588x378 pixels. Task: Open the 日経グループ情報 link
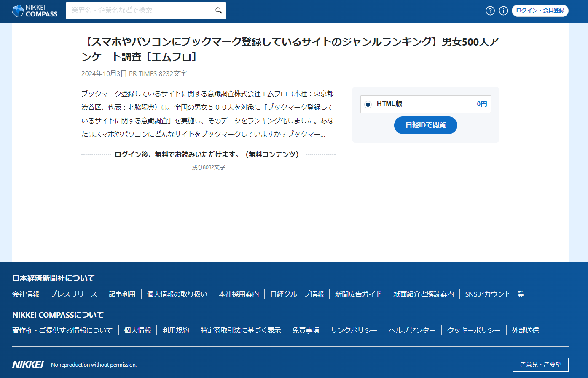(x=297, y=294)
